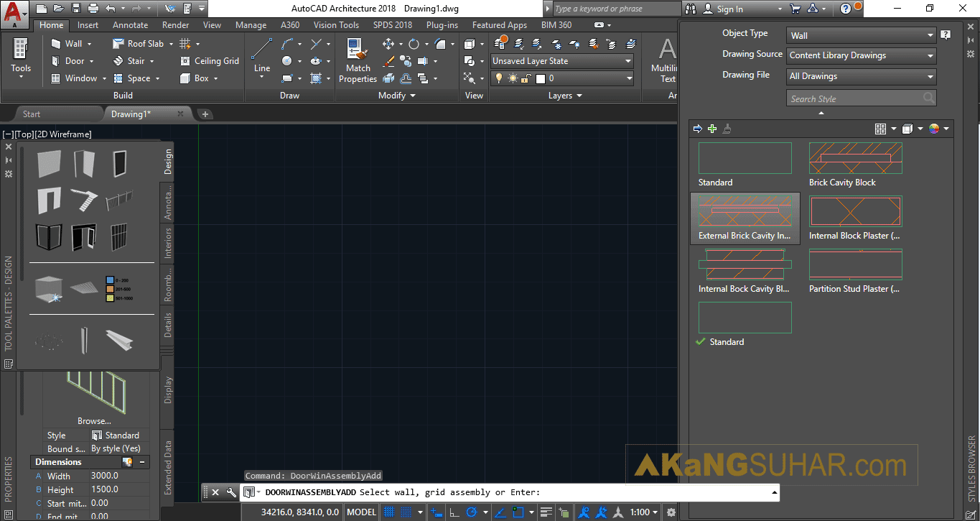The image size is (980, 521).
Task: Open the styles browser color wheel option
Action: (x=934, y=129)
